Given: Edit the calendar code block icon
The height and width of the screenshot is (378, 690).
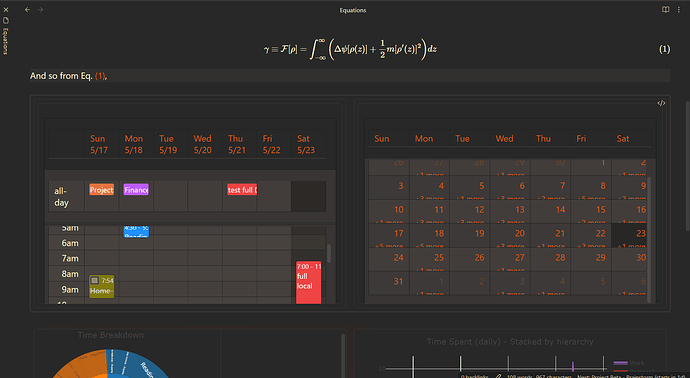Looking at the screenshot, I should 661,103.
